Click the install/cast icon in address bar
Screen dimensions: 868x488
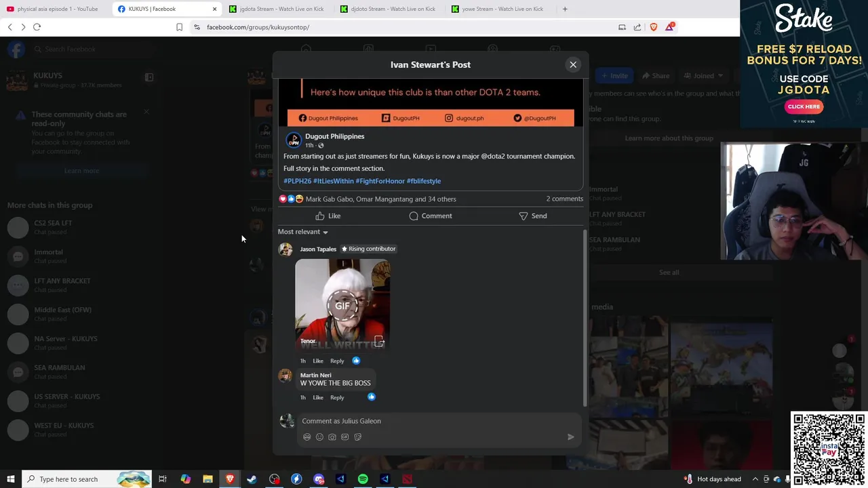point(622,27)
